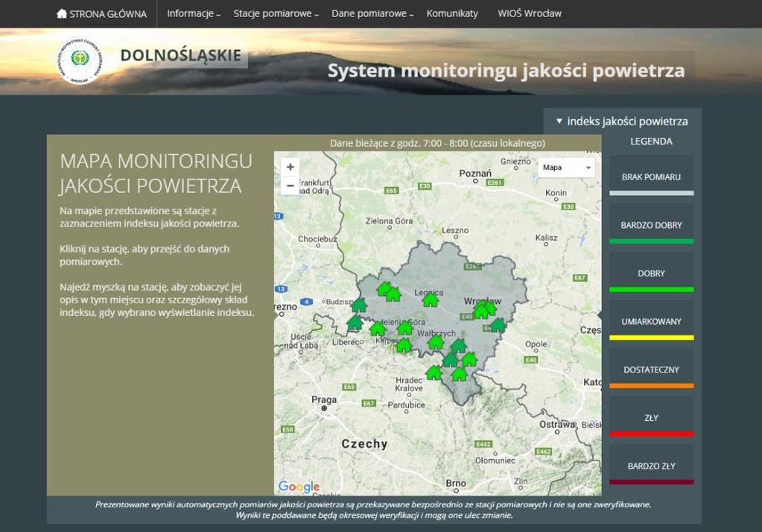Click the Gniezno label on the map
Screen dimensions: 762x532
515,161
